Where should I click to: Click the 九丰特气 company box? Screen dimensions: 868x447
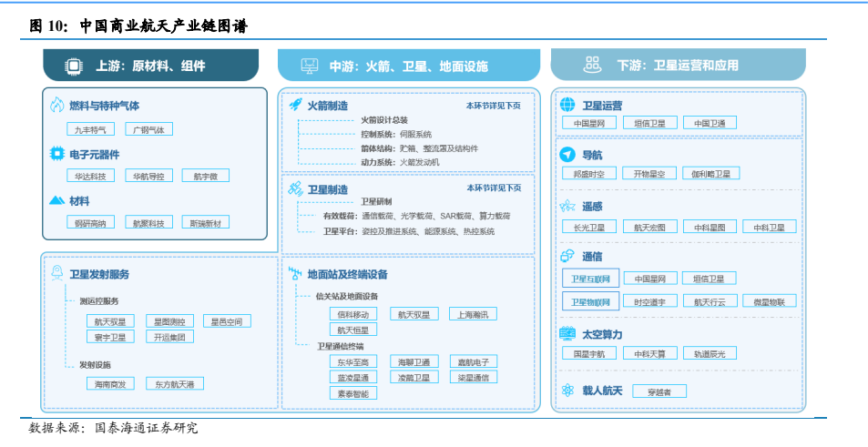90,129
